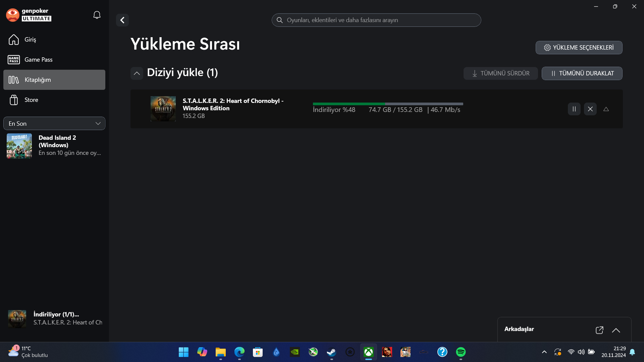This screenshot has height=362, width=644.
Task: Open volume control in system tray
Action: tap(581, 352)
